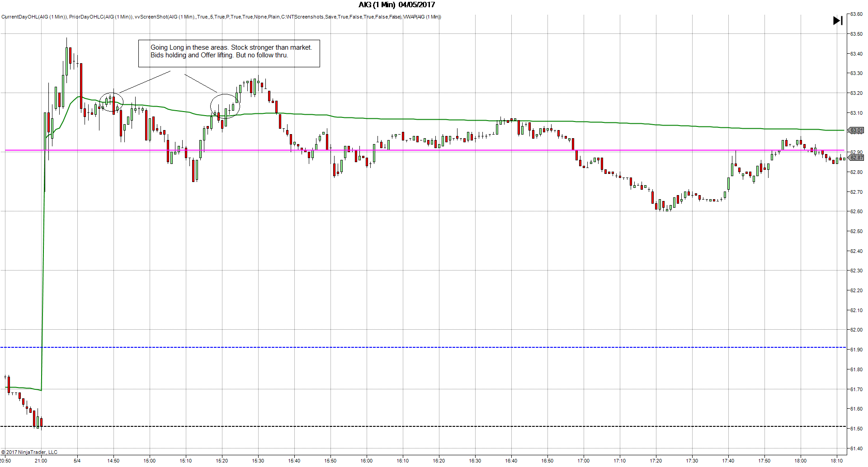The image size is (868, 467).
Task: Click the scroll-to-latest-bar arrow icon
Action: pyautogui.click(x=838, y=21)
